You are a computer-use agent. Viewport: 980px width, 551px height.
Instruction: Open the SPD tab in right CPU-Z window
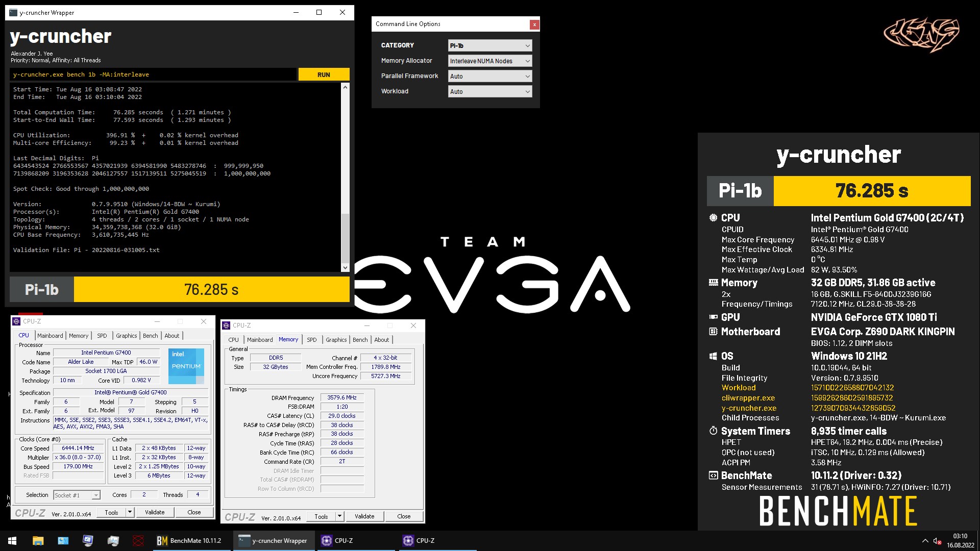[312, 340]
